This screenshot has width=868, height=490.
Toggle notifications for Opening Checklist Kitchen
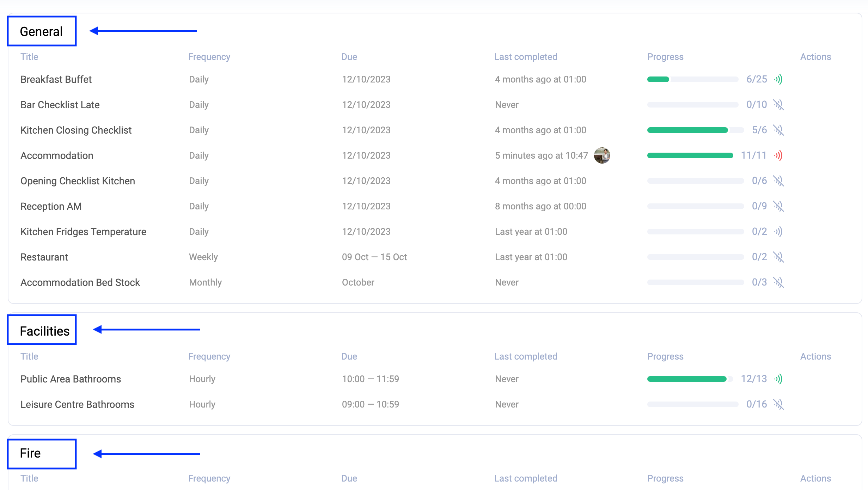(780, 180)
